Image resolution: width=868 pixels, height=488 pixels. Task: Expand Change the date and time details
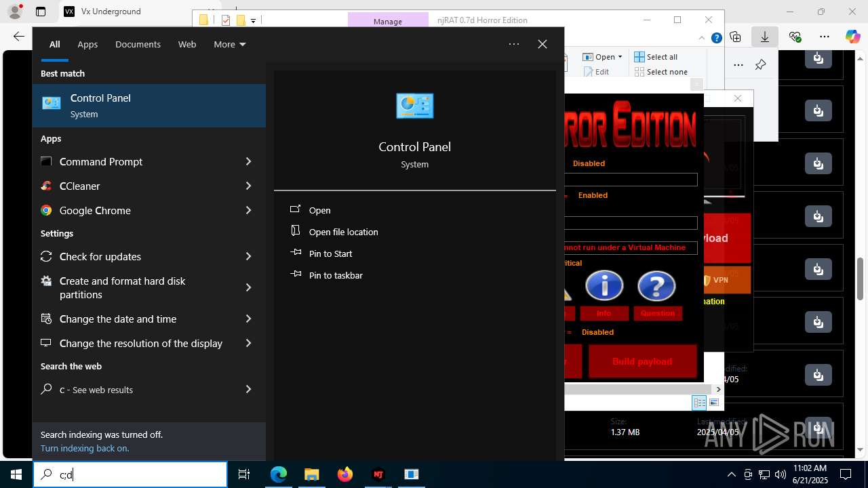point(248,319)
